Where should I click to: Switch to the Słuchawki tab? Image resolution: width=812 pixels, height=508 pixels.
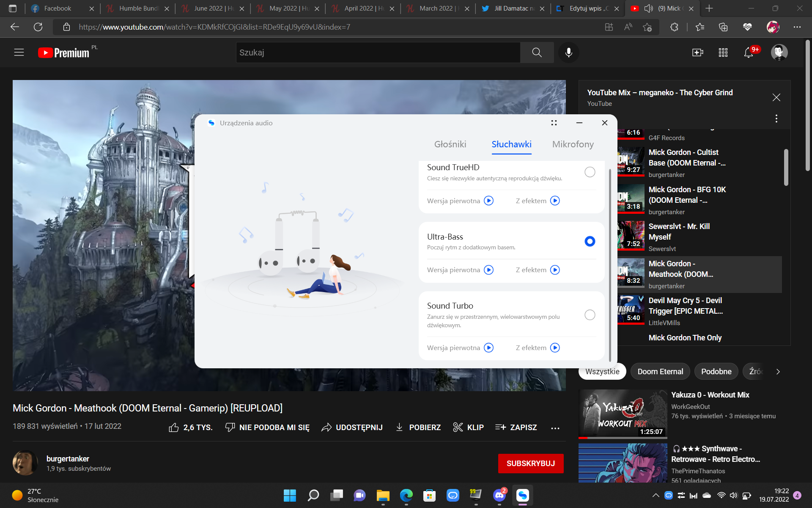511,144
